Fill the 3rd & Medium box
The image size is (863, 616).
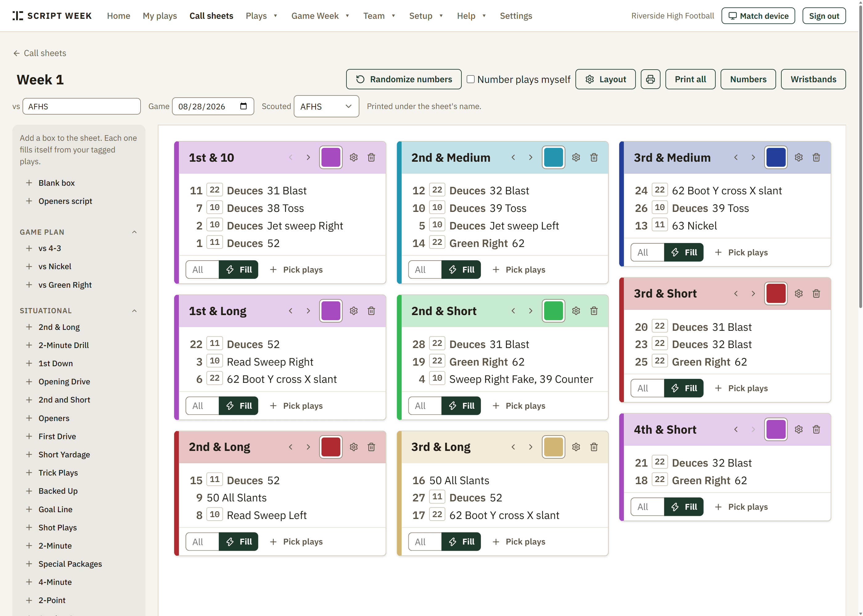tap(684, 252)
